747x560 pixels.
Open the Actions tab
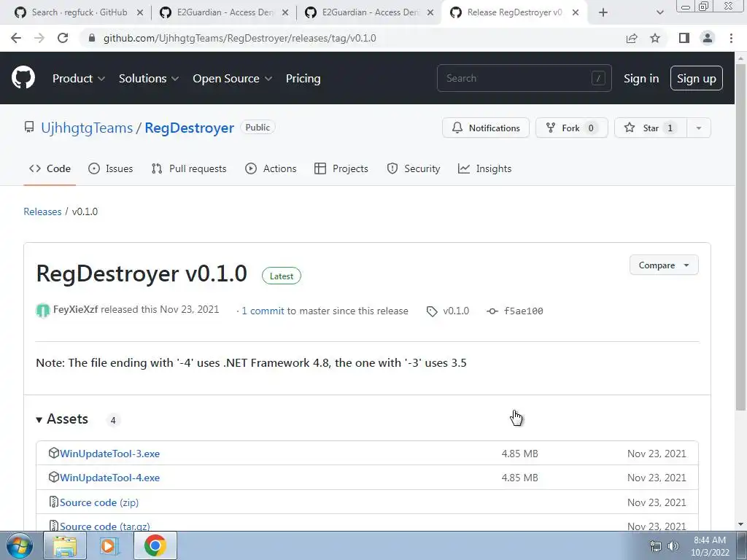tap(271, 168)
